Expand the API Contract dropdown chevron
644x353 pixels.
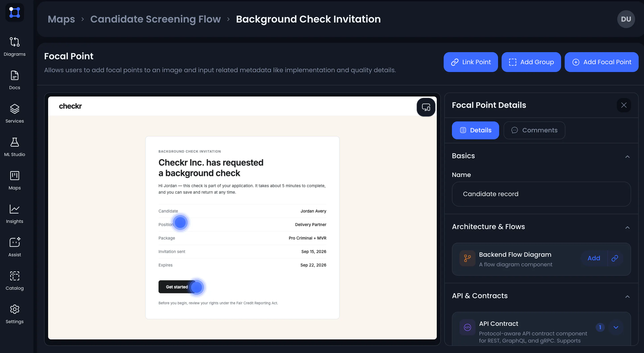coord(616,327)
